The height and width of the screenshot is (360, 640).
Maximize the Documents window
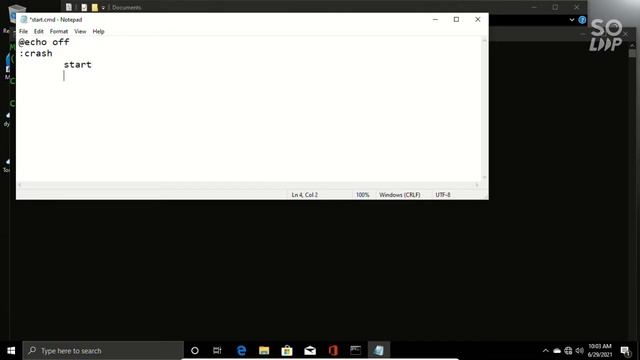[x=555, y=7]
